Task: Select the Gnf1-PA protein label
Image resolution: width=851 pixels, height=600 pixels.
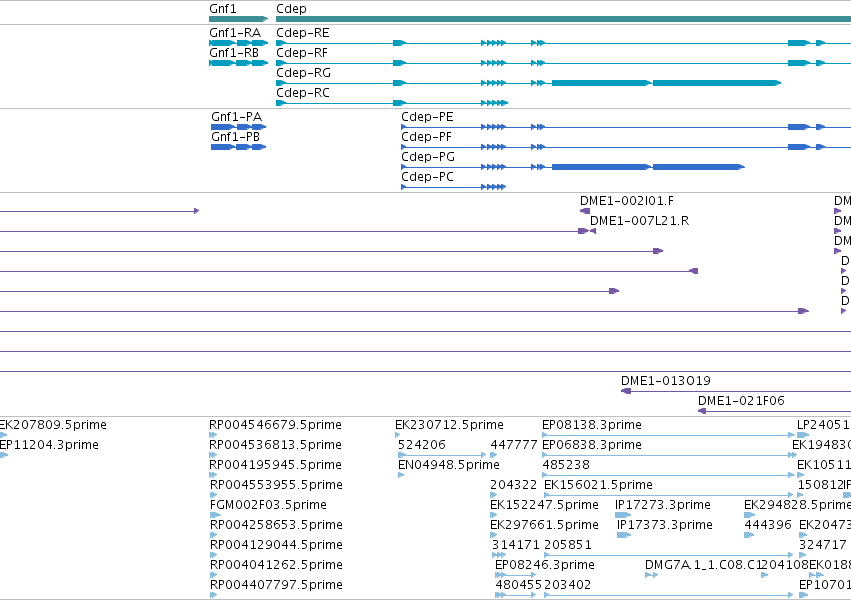Action: pyautogui.click(x=236, y=117)
